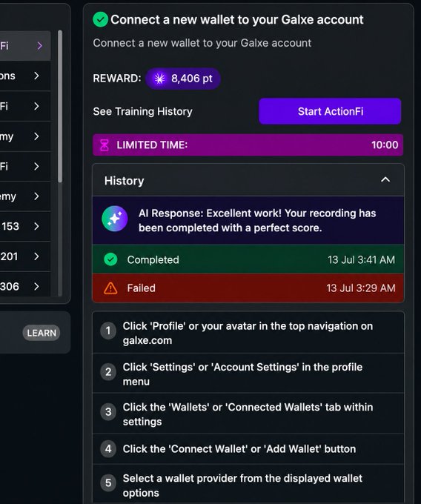Click step 1 about Profile or avatar

pos(248,333)
